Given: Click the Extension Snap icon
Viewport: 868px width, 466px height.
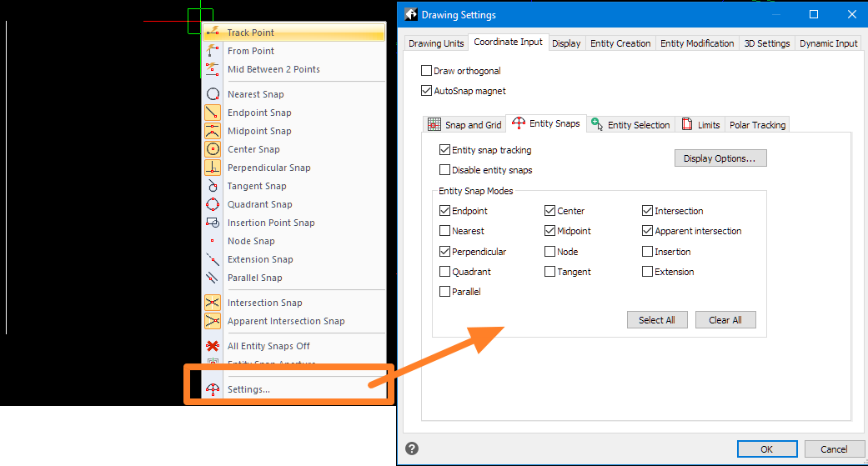Looking at the screenshot, I should coord(213,259).
